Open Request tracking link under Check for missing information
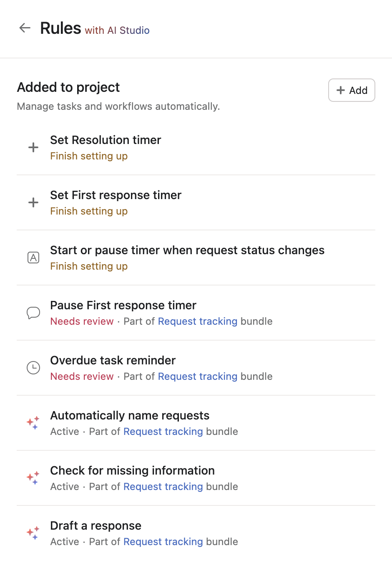The height and width of the screenshot is (581, 392). pyautogui.click(x=163, y=487)
